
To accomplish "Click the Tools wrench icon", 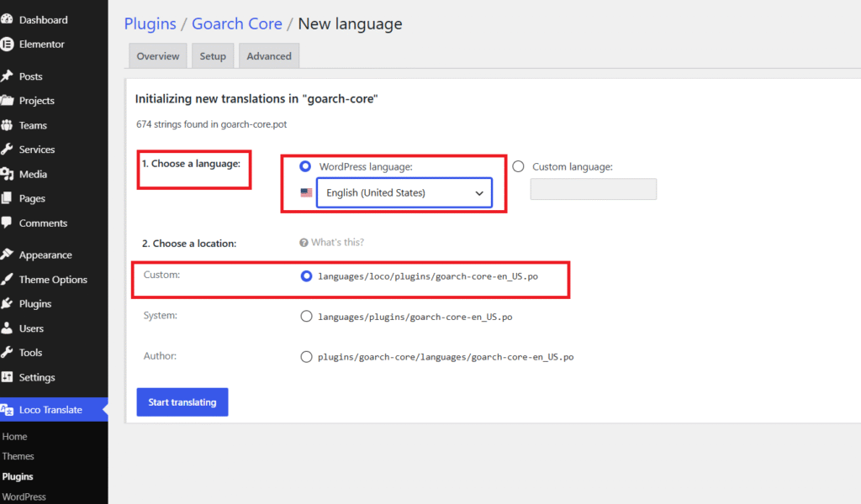I will pyautogui.click(x=7, y=352).
